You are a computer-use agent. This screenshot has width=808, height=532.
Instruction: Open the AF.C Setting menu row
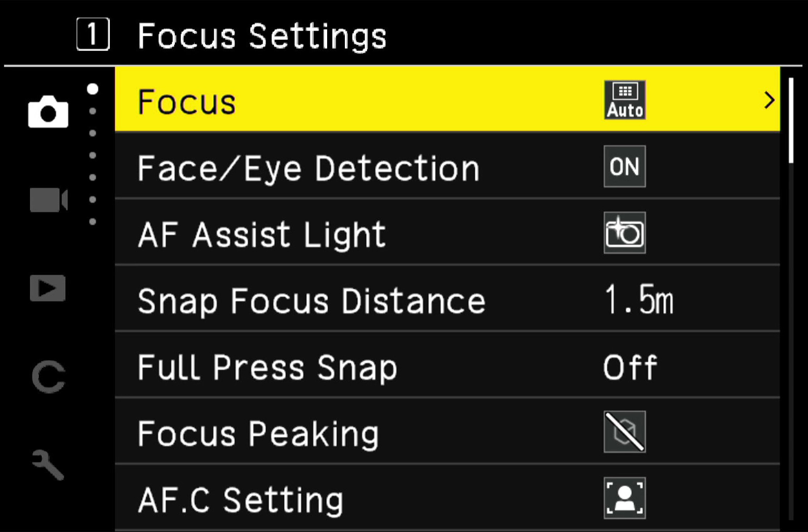447,498
